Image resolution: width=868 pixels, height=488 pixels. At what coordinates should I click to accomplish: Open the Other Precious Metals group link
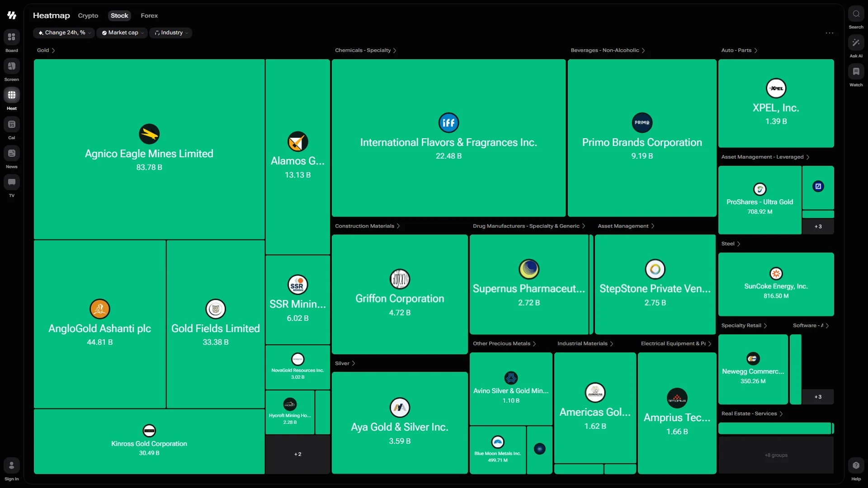pyautogui.click(x=505, y=344)
